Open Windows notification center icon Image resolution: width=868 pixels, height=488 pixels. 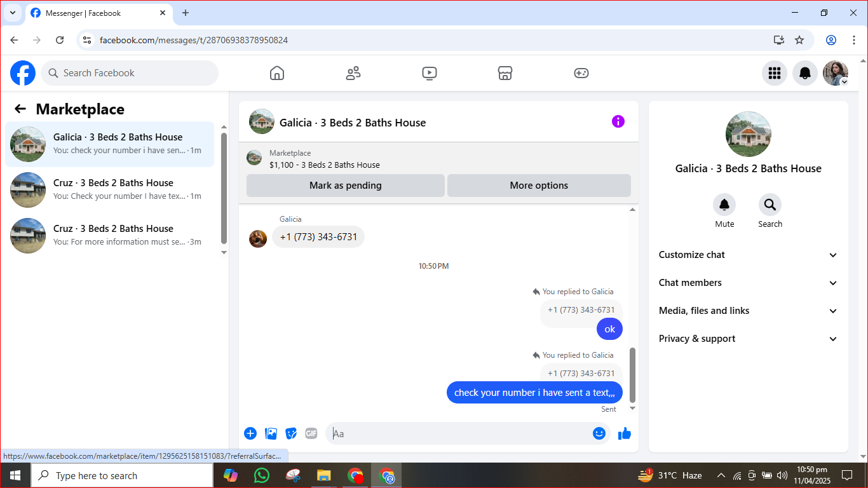click(847, 475)
